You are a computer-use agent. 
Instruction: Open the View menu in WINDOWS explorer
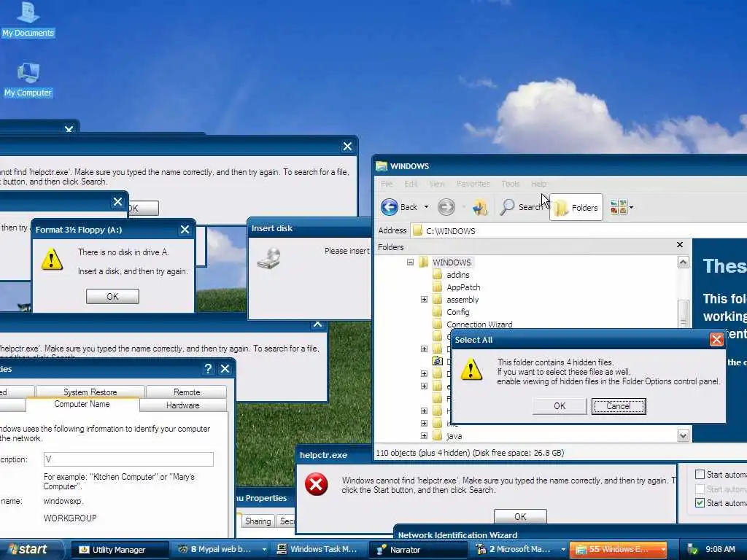437,184
